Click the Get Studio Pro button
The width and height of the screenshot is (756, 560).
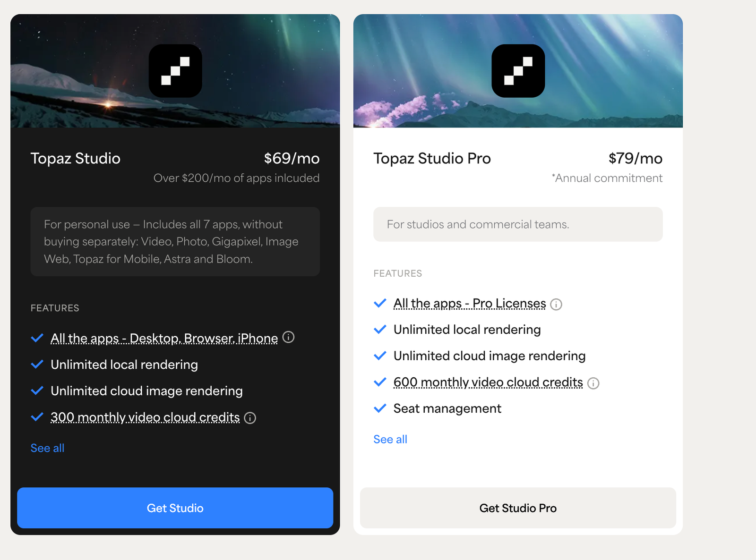pos(518,508)
